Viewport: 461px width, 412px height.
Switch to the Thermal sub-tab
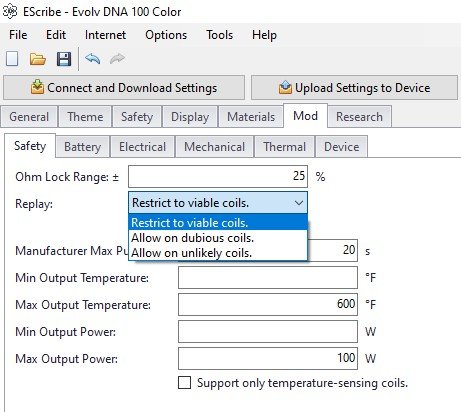284,147
